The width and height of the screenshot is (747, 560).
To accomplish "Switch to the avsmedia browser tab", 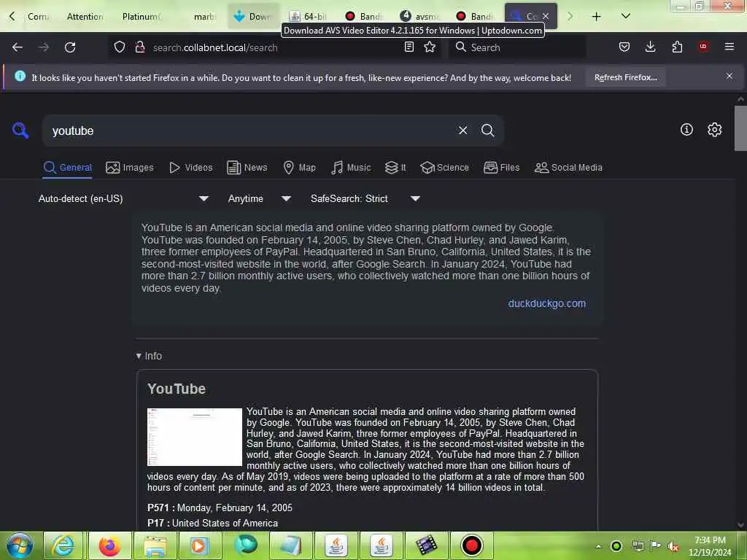I will [420, 17].
